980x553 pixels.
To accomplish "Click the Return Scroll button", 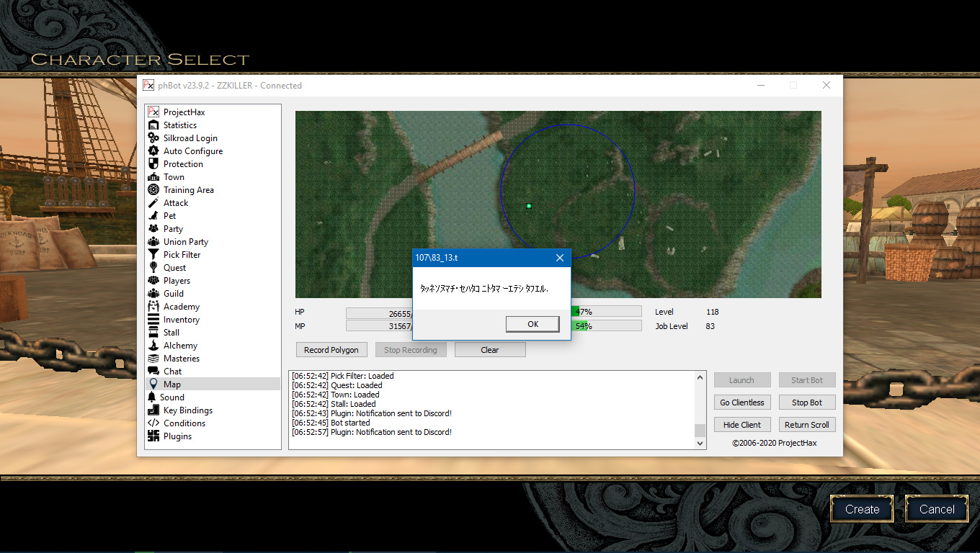I will pyautogui.click(x=806, y=425).
